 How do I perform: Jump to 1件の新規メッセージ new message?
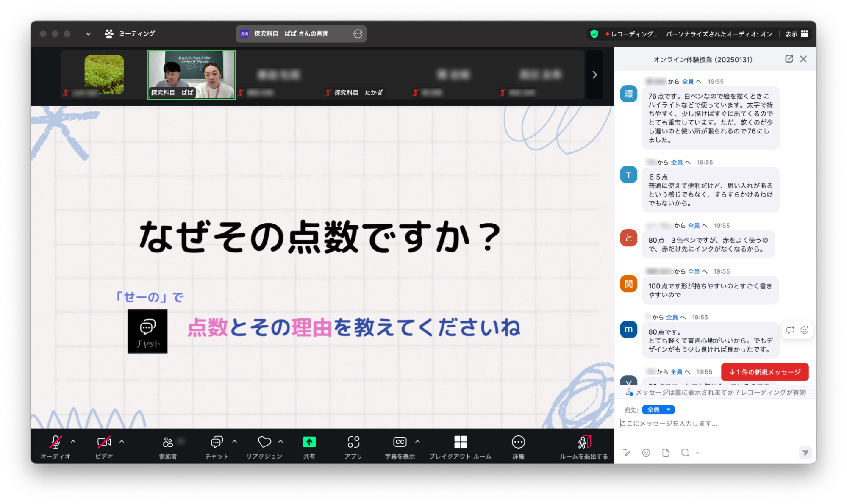(764, 372)
